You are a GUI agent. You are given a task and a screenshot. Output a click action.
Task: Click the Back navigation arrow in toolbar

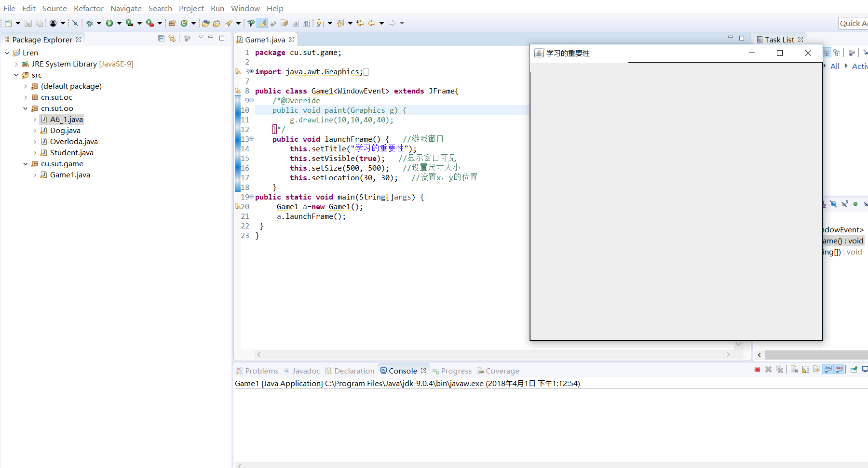point(372,23)
